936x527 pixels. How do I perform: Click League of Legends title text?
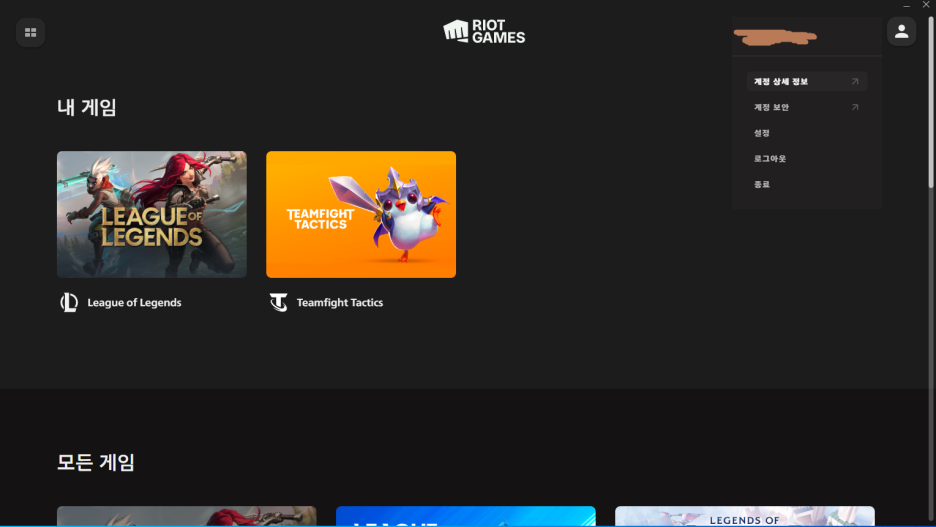coord(134,303)
